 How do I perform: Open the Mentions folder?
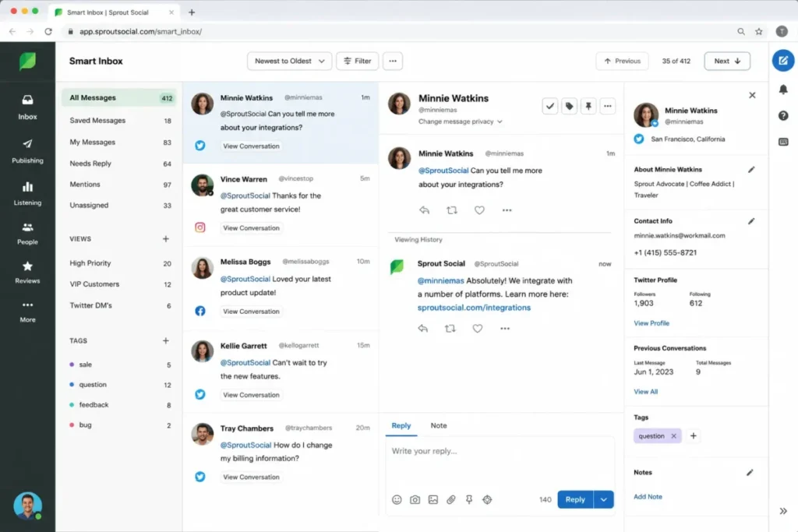119,184
